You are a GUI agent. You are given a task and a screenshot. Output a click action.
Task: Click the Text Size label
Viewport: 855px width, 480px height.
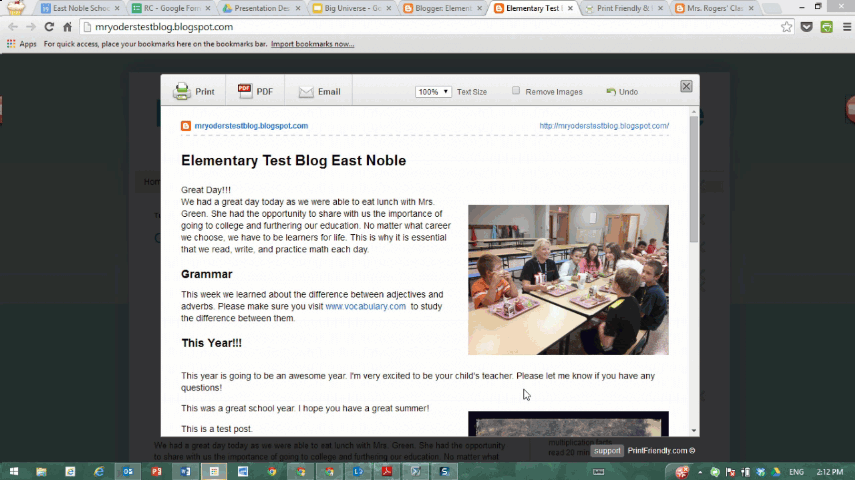pos(472,92)
